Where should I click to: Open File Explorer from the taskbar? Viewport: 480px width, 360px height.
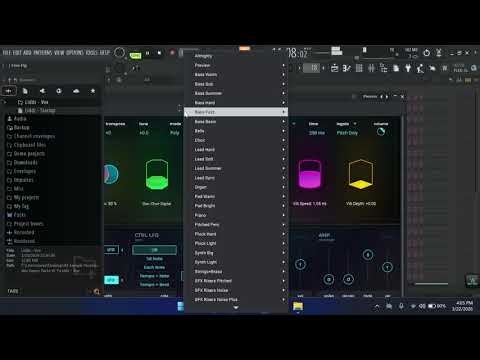click(x=298, y=306)
